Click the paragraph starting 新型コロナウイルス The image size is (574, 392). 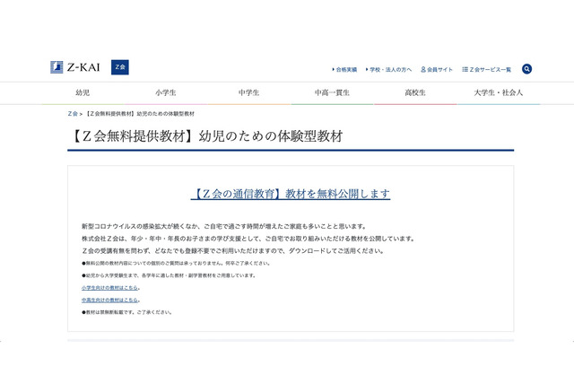[x=224, y=227]
